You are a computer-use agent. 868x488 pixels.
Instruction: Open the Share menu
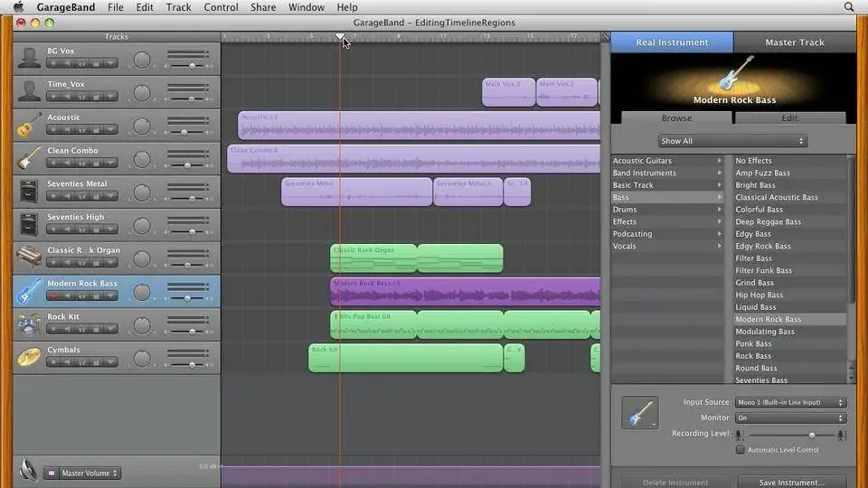tap(263, 7)
